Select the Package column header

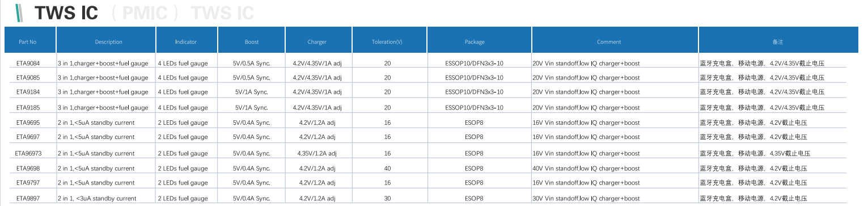click(x=475, y=41)
